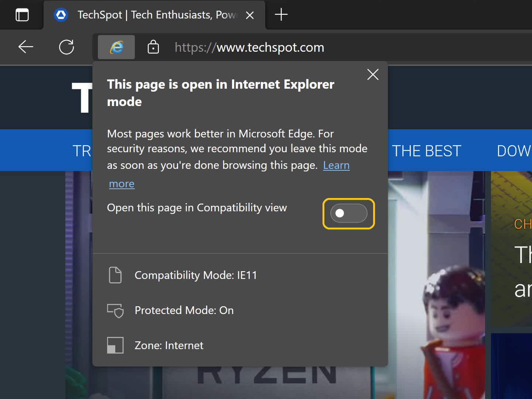Click the Internet Explorer mode icon
This screenshot has width=532, height=399.
(116, 47)
